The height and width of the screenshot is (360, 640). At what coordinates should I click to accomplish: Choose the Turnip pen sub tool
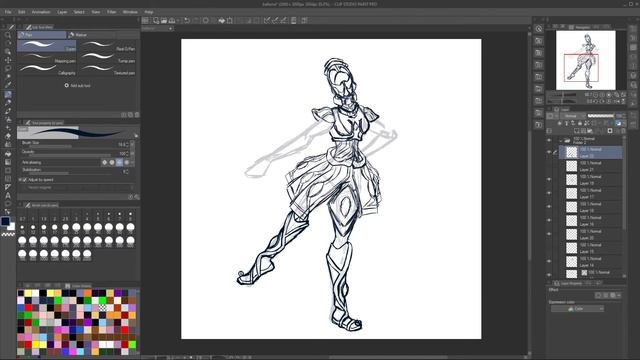point(107,58)
